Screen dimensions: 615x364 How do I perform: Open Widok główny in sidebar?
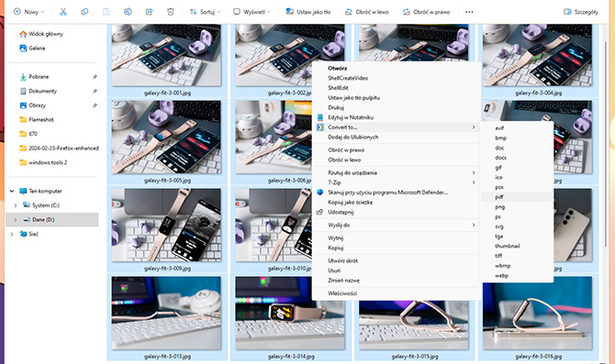(41, 34)
